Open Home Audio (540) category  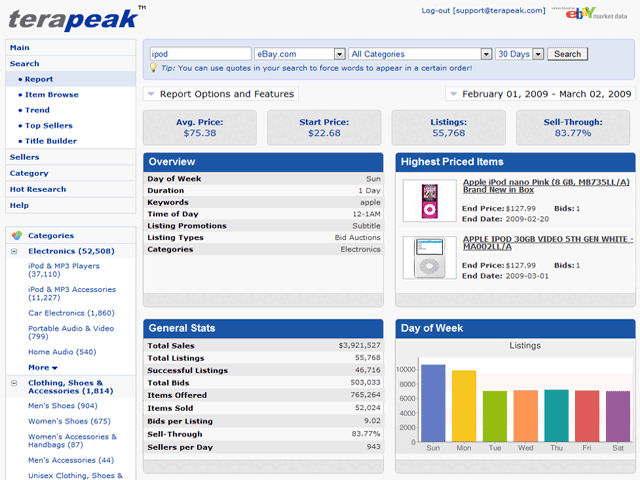(62, 352)
